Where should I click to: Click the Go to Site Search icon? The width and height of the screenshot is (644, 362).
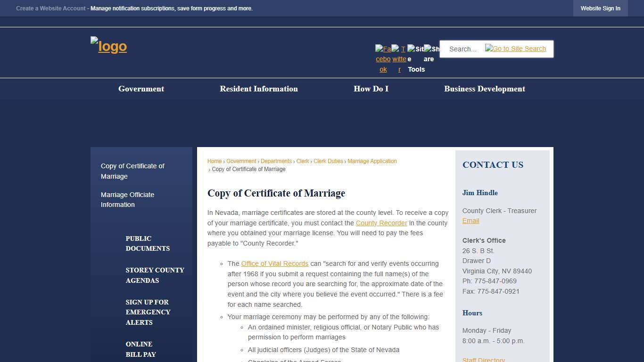(x=515, y=49)
